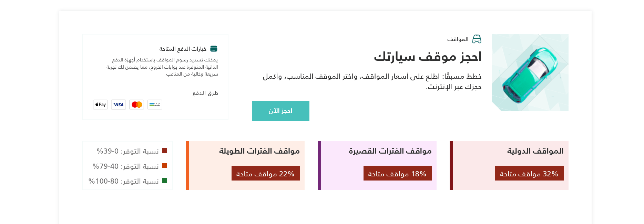644x224 pixels.
Task: Click the احجز موقف سيارتك heading
Action: [x=428, y=57]
